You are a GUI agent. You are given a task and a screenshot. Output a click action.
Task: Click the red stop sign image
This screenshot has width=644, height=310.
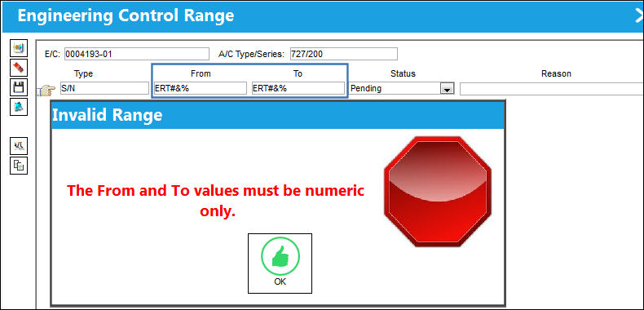tap(438, 191)
